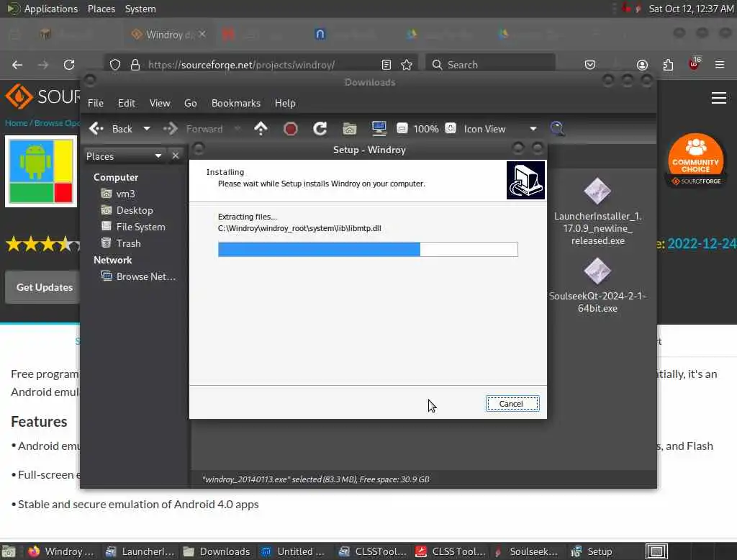Click the Windroy project logo thumbnail

[x=41, y=171]
